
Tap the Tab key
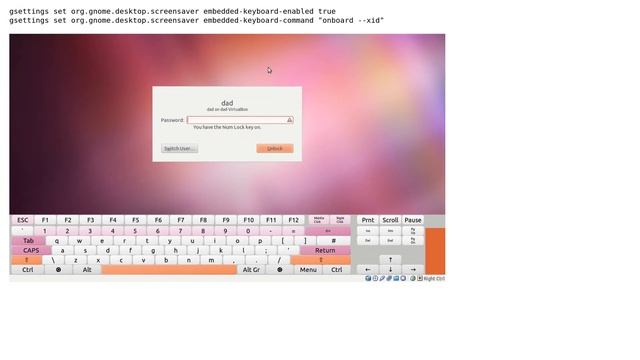coord(28,240)
